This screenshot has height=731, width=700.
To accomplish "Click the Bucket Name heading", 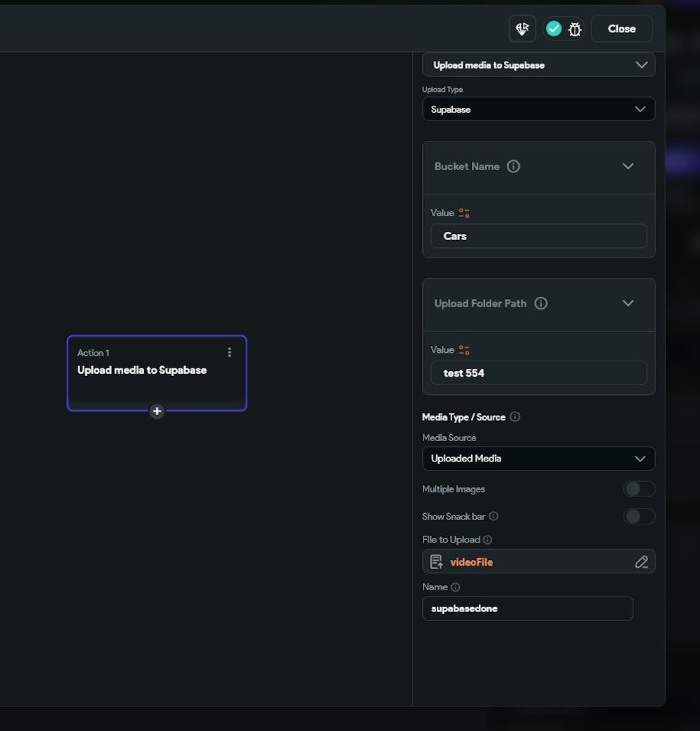I will tap(466, 167).
